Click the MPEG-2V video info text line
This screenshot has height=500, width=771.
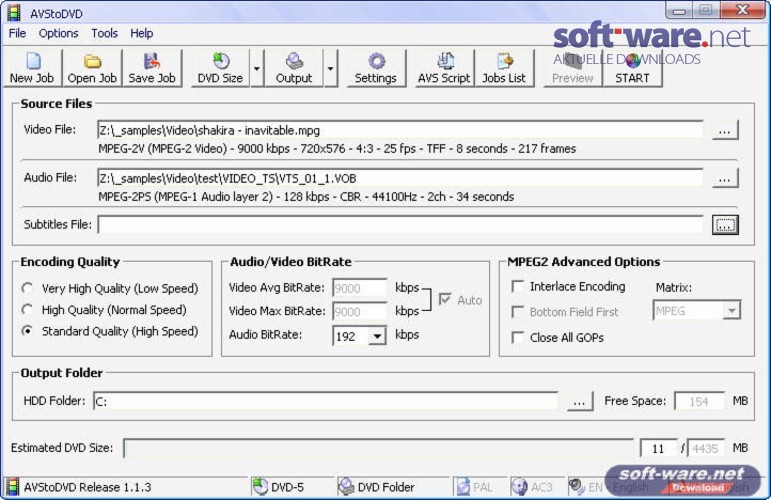(x=337, y=148)
